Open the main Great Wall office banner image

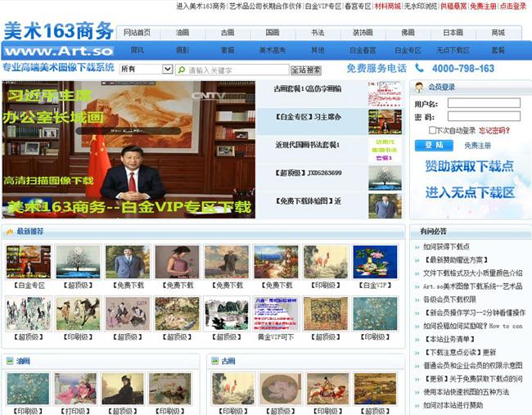click(x=128, y=149)
